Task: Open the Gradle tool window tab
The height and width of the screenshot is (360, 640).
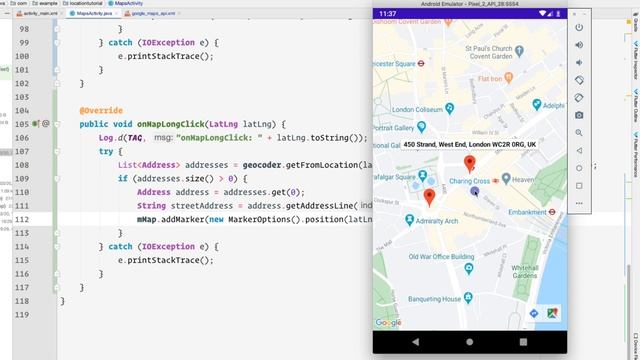Action: [x=636, y=22]
